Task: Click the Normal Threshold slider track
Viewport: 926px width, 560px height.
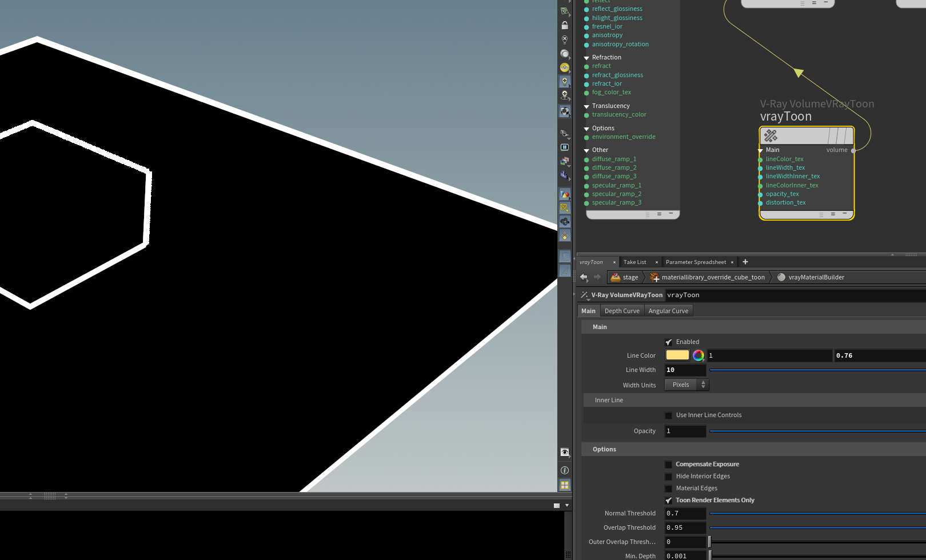Action: 817,514
